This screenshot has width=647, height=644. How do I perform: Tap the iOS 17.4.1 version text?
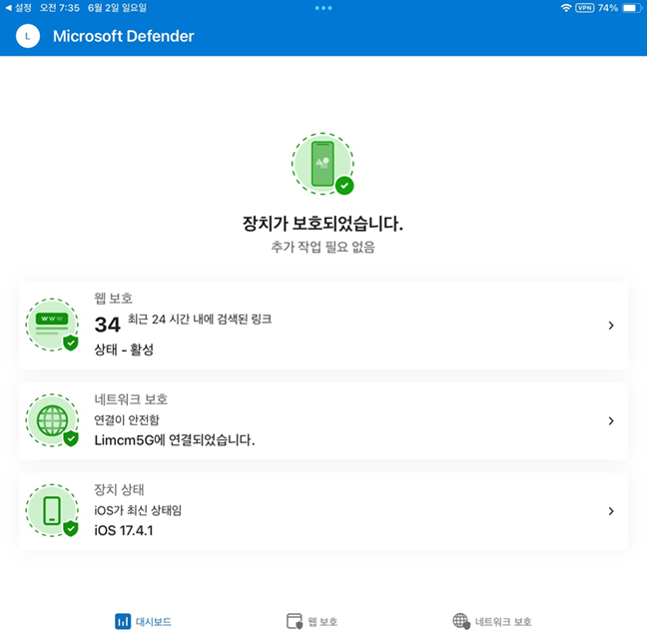click(124, 530)
